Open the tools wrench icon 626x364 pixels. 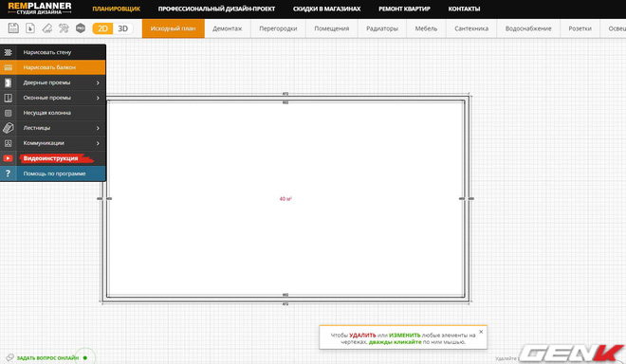pyautogui.click(x=64, y=28)
